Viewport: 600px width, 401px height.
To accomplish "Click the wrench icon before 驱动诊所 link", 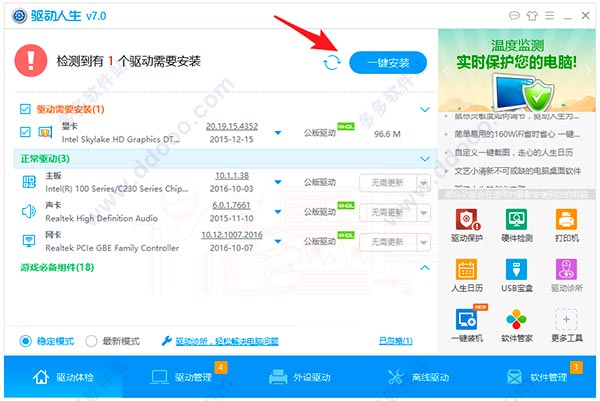I will 166,341.
